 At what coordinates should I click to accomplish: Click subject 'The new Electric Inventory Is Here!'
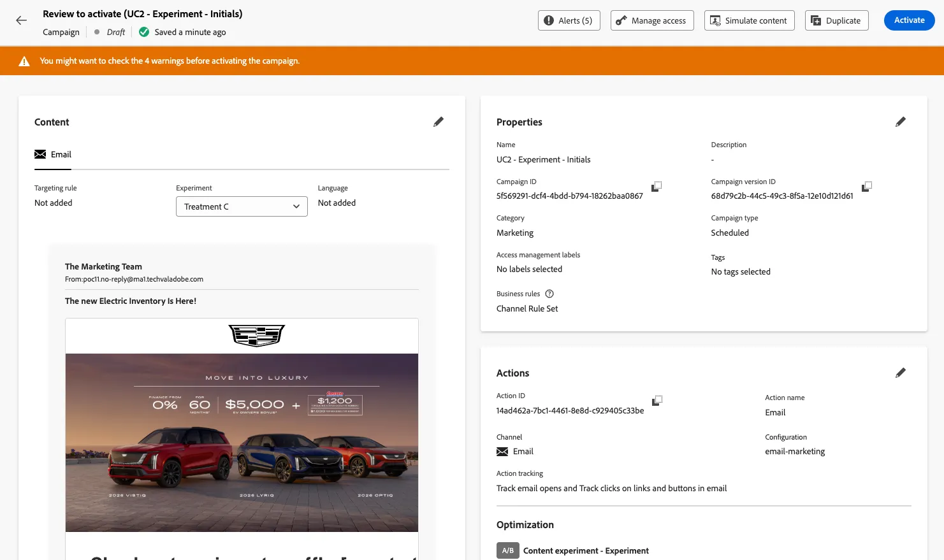point(131,301)
